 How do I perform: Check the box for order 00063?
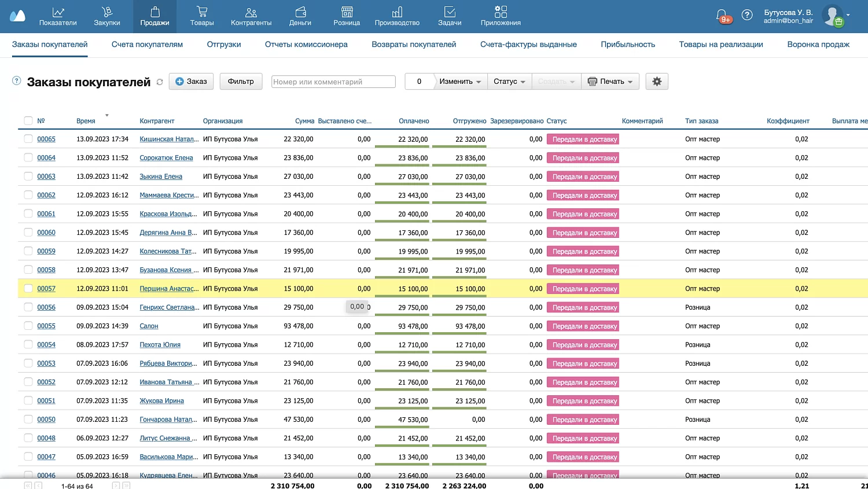pyautogui.click(x=28, y=177)
